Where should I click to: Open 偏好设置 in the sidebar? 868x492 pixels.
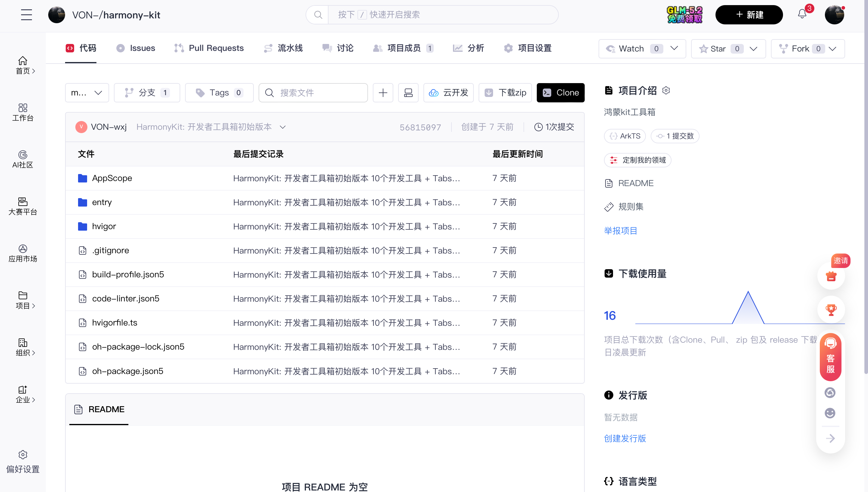click(23, 462)
